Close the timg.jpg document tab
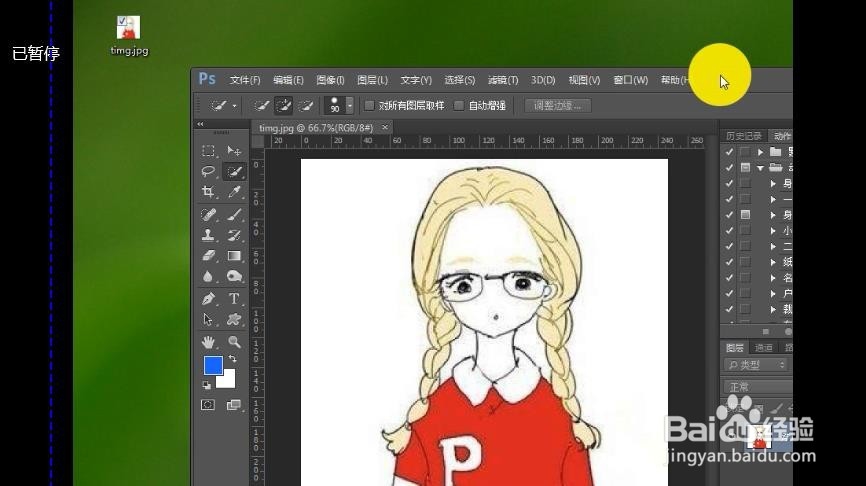Image resolution: width=866 pixels, height=486 pixels. [385, 128]
